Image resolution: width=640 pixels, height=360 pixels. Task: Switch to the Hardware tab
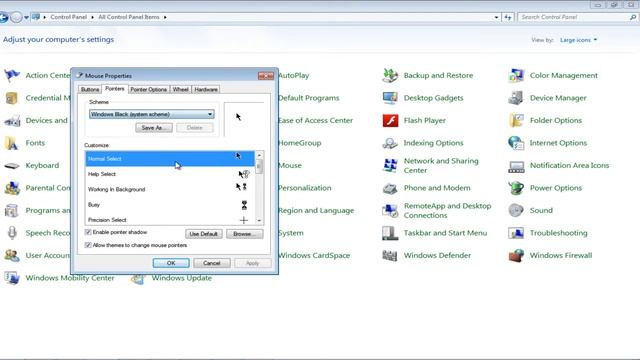point(206,89)
